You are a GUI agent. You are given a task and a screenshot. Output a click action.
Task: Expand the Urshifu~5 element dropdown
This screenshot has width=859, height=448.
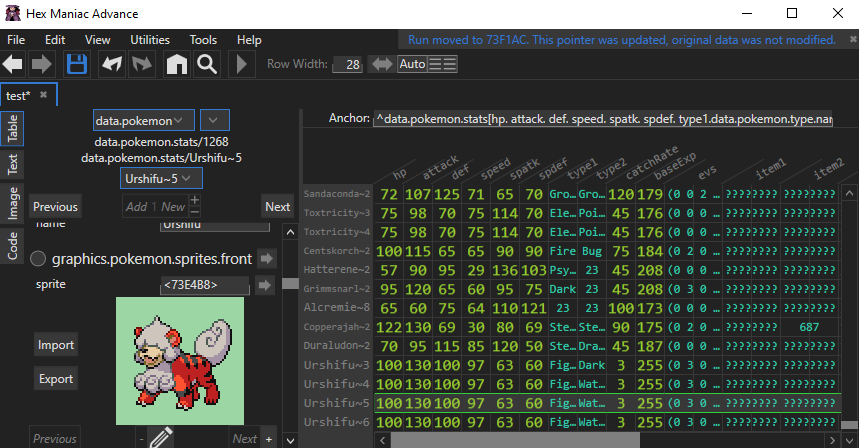tap(161, 178)
